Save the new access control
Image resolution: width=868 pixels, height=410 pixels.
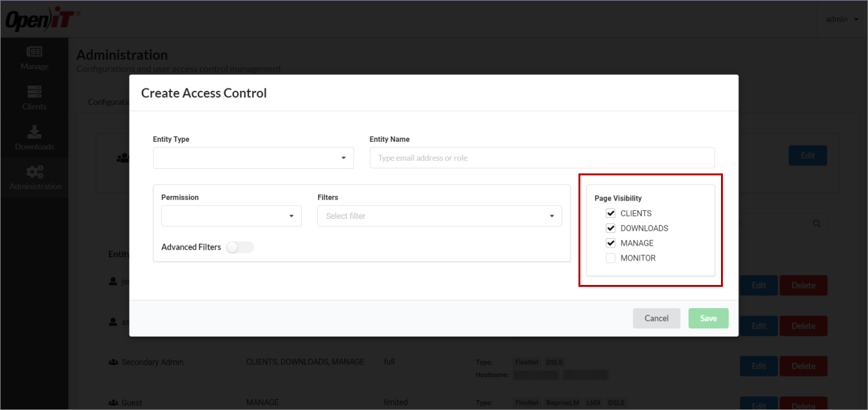[x=708, y=318]
